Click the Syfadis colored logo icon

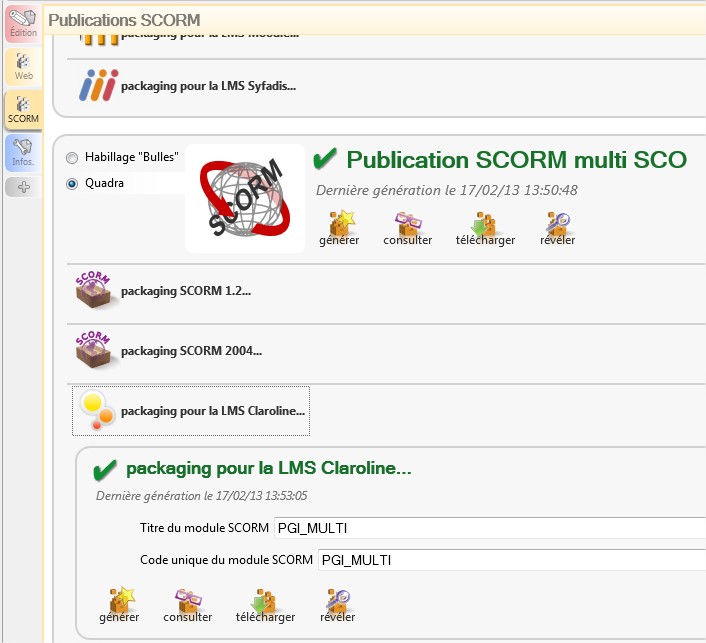coord(98,85)
